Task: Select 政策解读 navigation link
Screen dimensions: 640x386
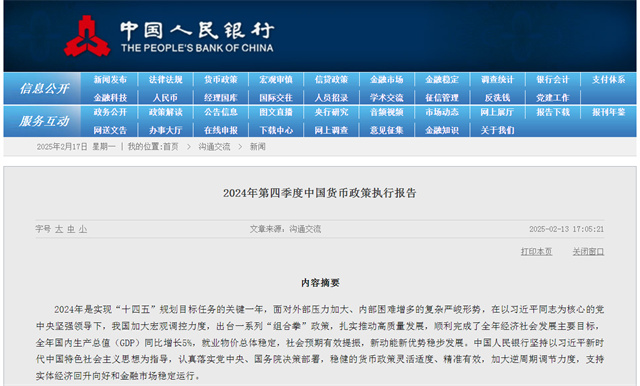Action: (x=165, y=112)
